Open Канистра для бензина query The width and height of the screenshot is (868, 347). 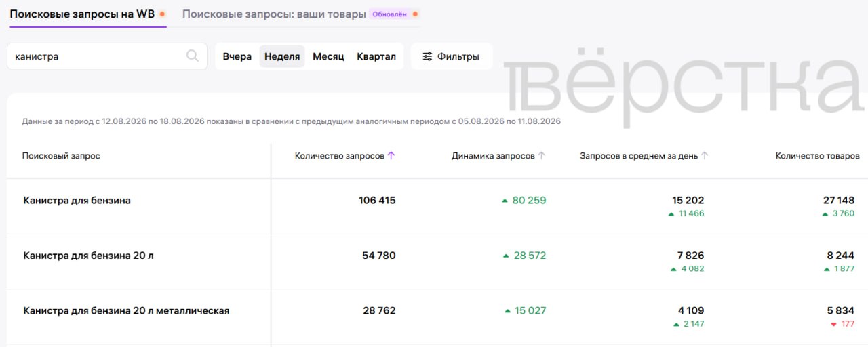77,200
